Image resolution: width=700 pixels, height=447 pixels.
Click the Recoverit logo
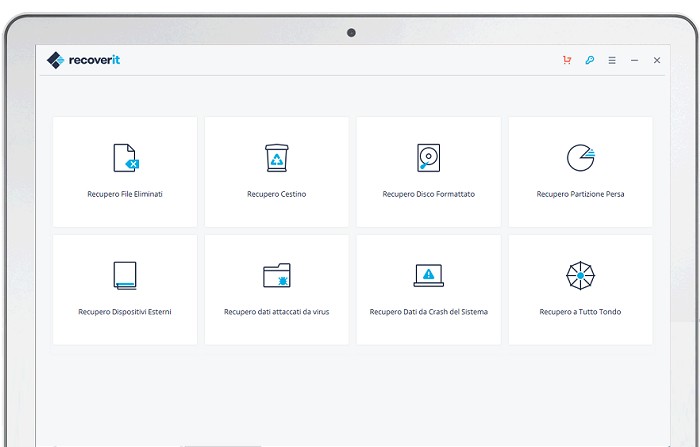coord(83,60)
